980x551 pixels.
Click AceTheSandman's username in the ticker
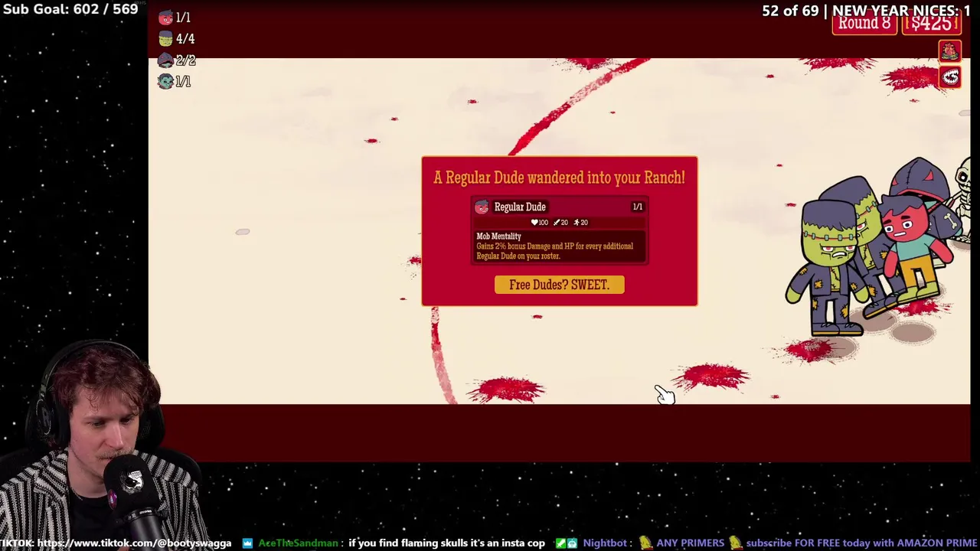298,543
